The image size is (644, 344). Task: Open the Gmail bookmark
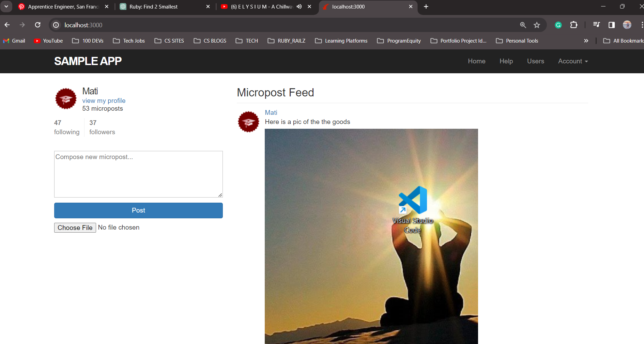(x=14, y=41)
